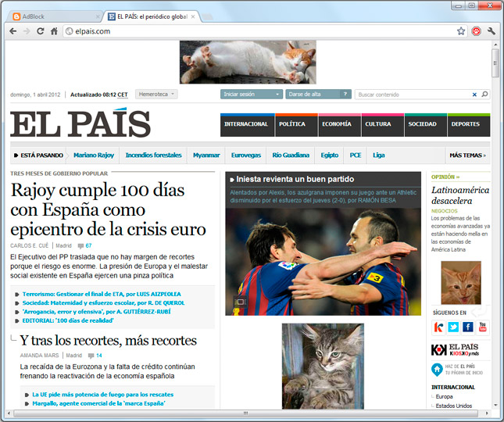Click the Buscar contenido search field

(413, 95)
